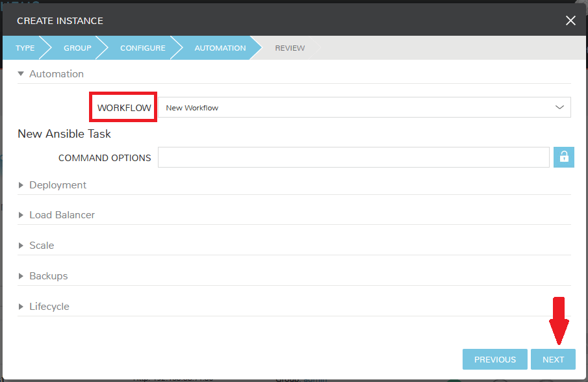
Task: Click the NEXT button
Action: (553, 359)
